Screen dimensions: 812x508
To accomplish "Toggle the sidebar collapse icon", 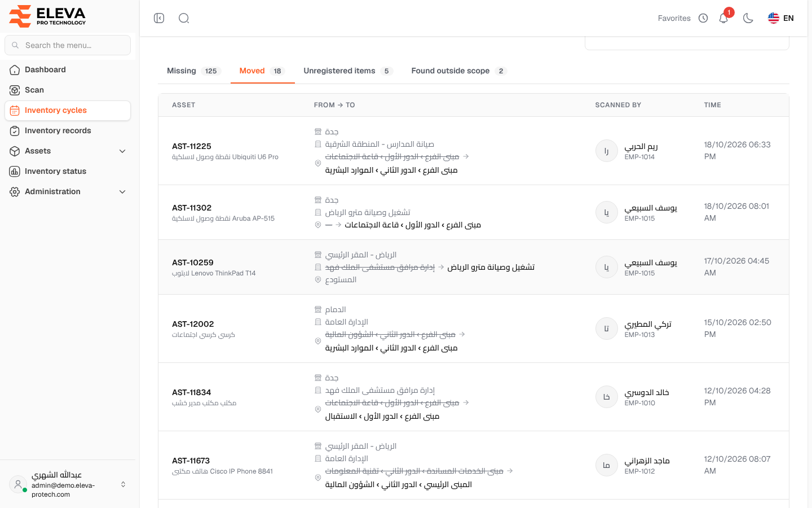I will (x=159, y=18).
